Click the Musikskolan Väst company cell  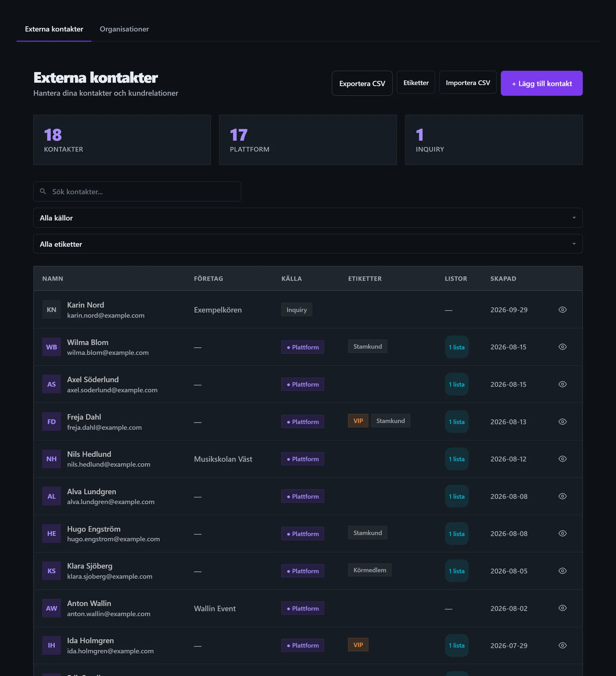223,459
